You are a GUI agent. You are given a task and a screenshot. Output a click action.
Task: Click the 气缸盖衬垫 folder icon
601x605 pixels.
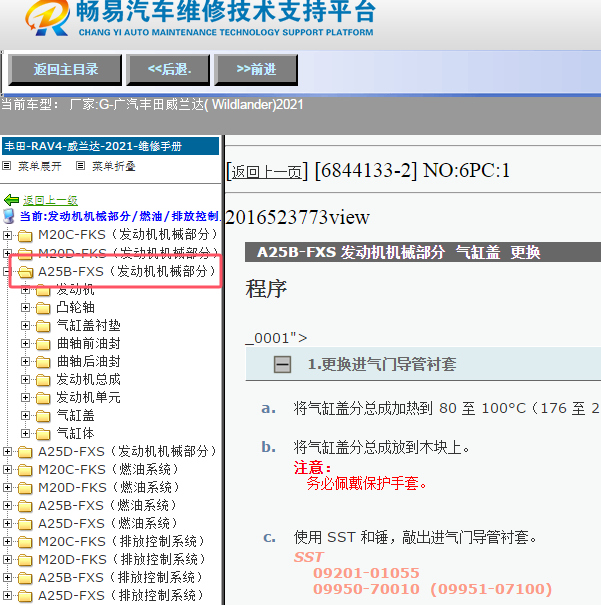(x=43, y=326)
